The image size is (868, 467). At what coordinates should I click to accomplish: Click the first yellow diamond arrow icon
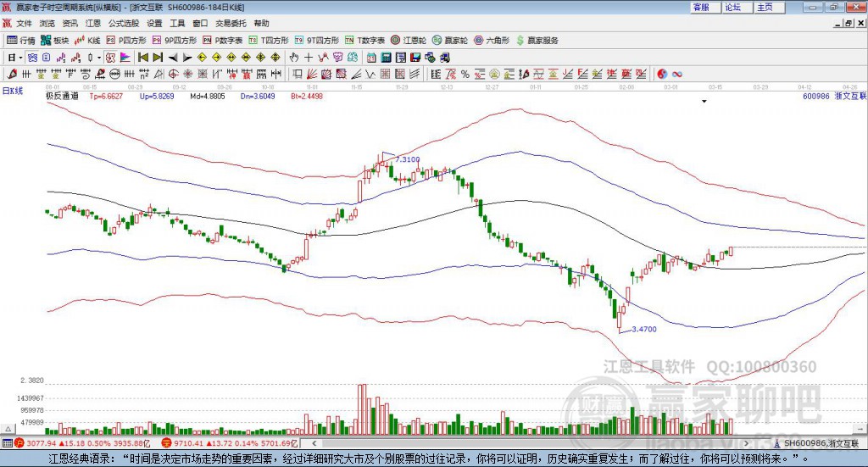[x=202, y=58]
